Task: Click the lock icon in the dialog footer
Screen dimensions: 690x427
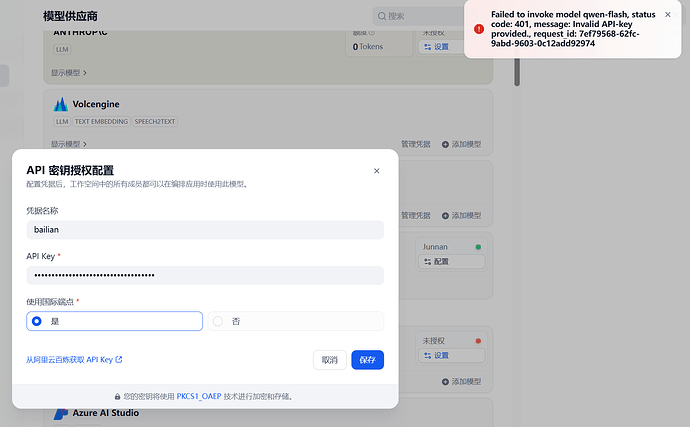Action: tap(117, 396)
